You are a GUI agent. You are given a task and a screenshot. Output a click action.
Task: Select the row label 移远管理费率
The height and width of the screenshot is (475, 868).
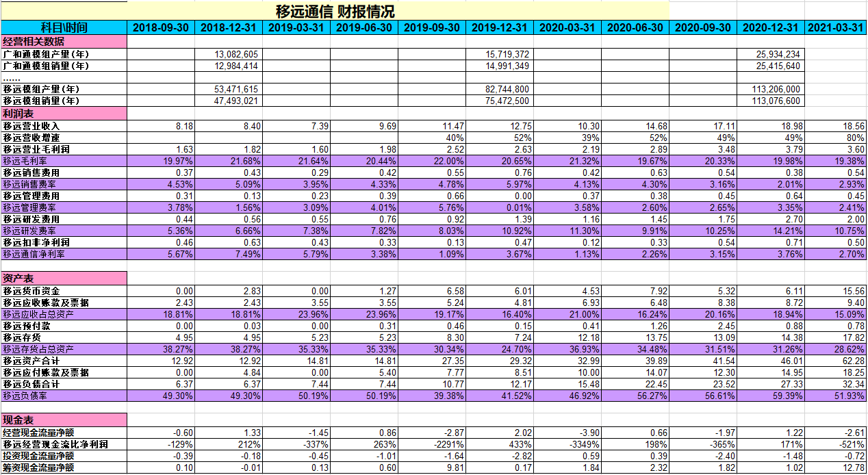(x=64, y=207)
